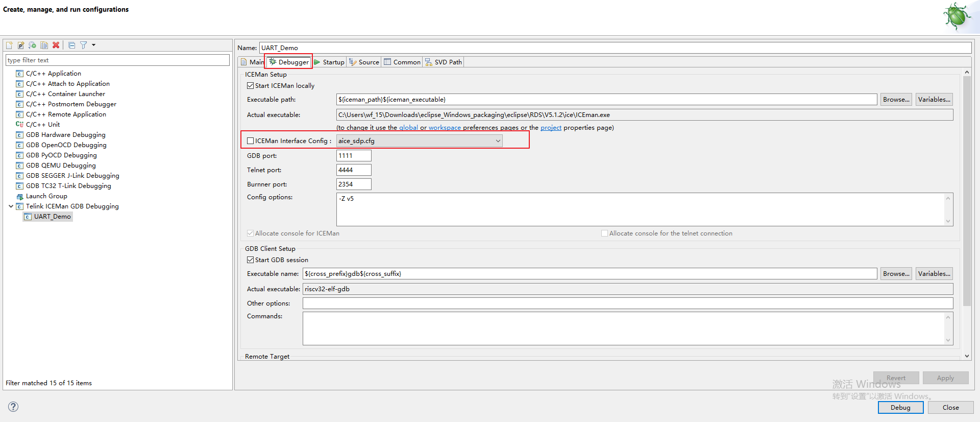Toggle Start GDB session checkbox

[x=250, y=260]
